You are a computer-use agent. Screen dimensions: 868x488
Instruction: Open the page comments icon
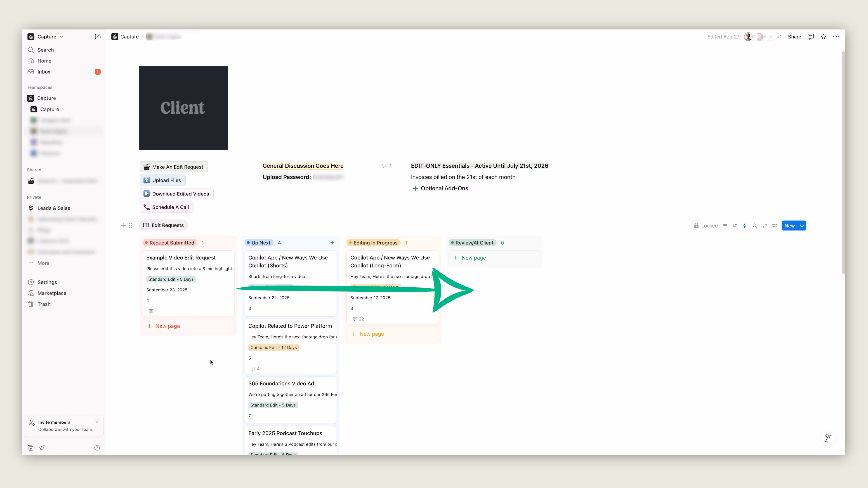click(811, 37)
